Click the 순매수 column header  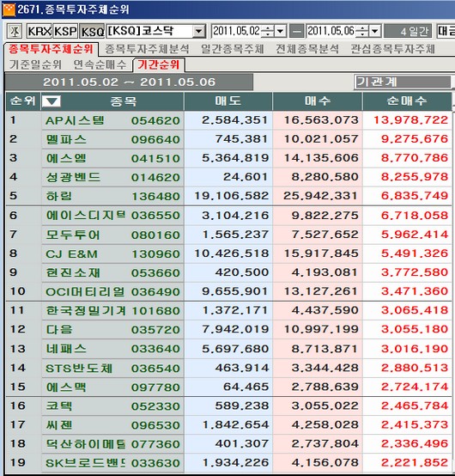coord(407,101)
